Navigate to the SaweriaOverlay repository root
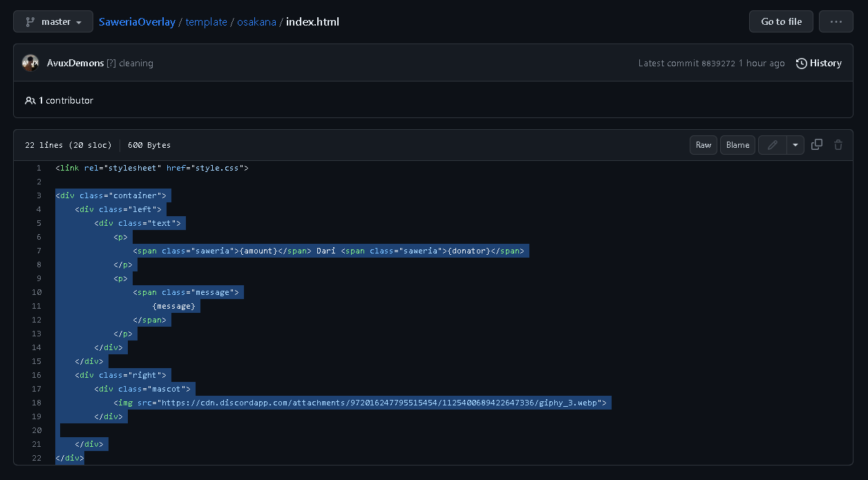 click(137, 21)
